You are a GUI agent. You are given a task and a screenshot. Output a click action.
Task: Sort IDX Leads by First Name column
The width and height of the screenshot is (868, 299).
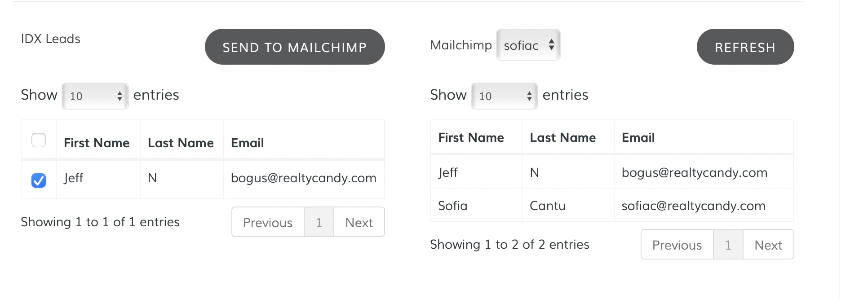tap(97, 143)
